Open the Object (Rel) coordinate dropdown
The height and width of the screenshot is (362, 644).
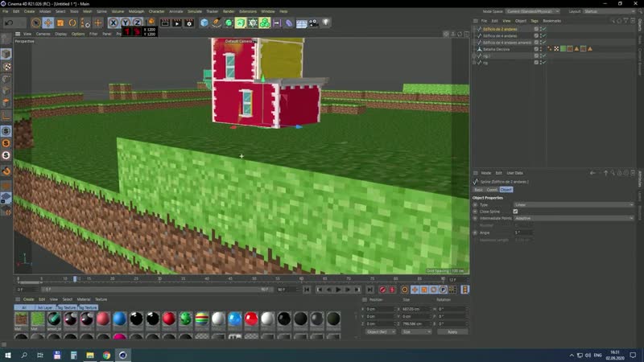[380, 331]
